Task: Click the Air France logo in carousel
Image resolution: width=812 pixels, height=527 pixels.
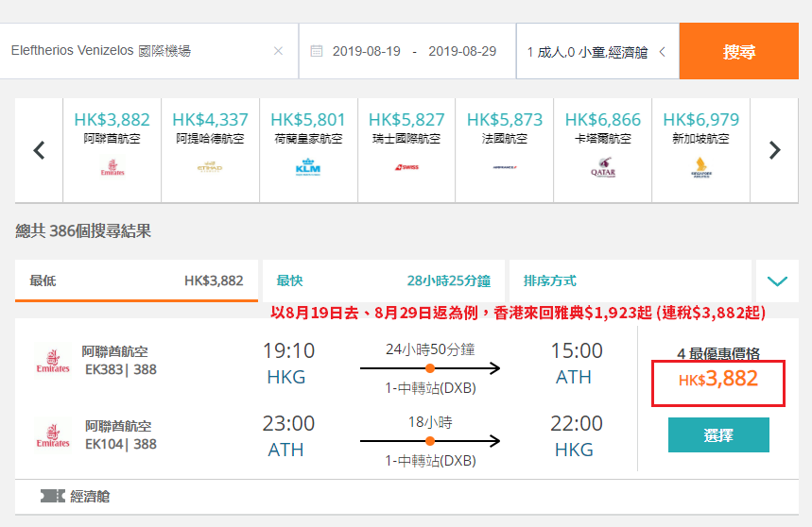Action: tap(505, 167)
